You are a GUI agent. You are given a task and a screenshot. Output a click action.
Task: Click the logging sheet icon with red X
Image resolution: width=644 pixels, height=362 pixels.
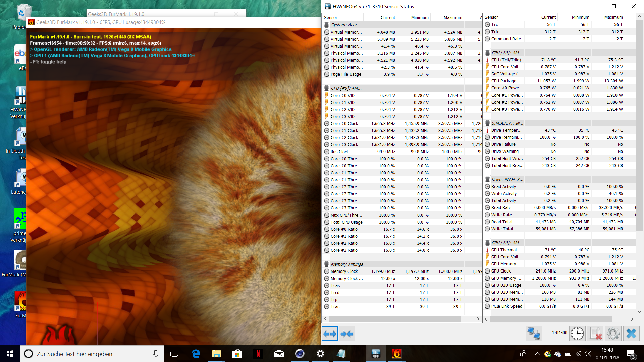pos(595,334)
